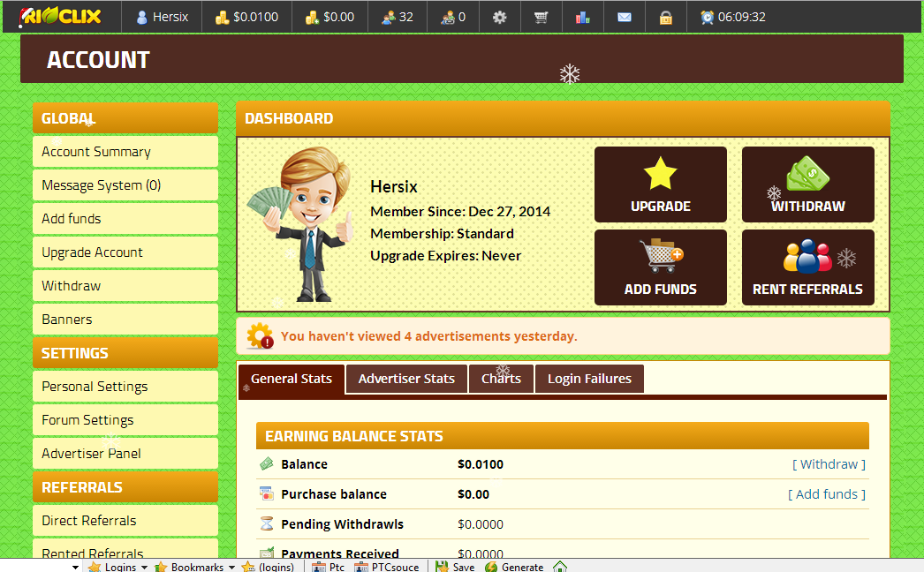Click the REFERRALS sidebar section header
Screen dimensions: 924x572
point(125,487)
